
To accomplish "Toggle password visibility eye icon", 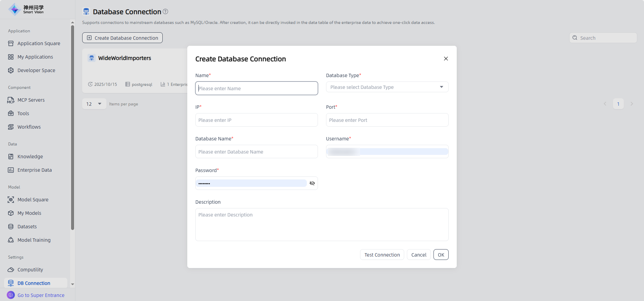I will coord(312,183).
